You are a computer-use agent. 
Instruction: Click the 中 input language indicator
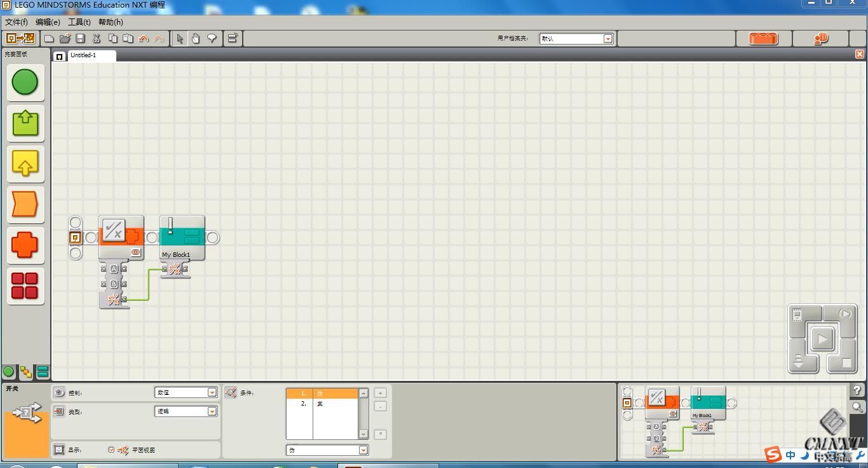[x=790, y=455]
